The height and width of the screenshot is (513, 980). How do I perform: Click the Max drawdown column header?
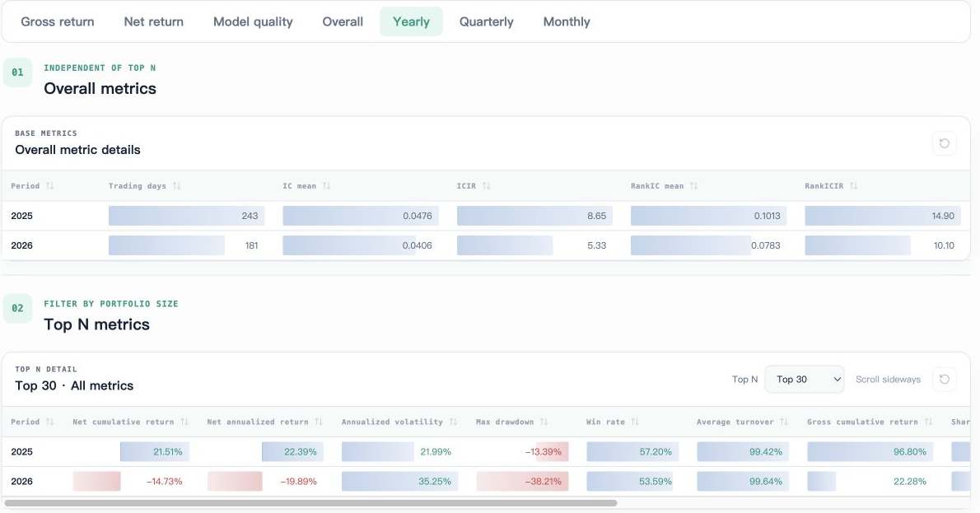point(505,422)
